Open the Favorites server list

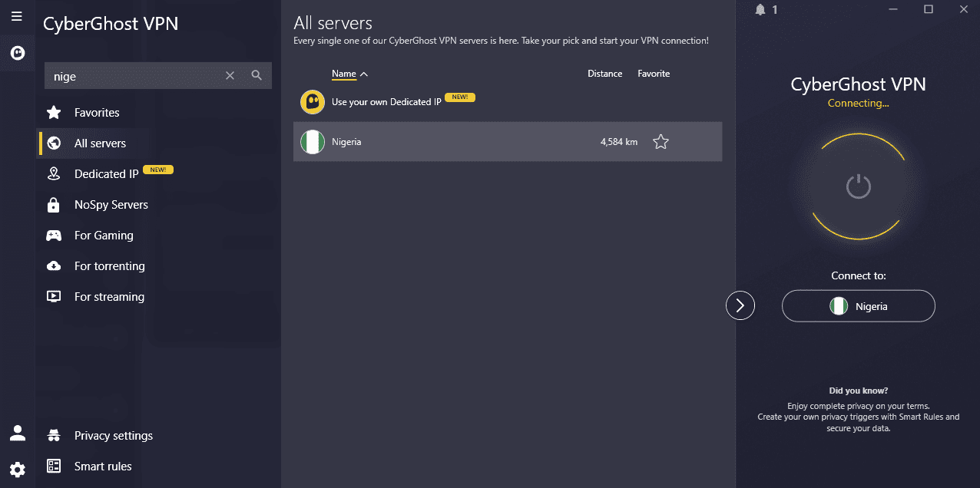coord(97,113)
